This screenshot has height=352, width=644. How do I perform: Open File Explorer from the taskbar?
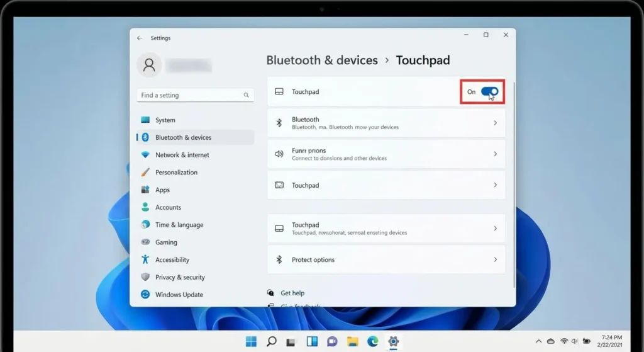(x=352, y=341)
